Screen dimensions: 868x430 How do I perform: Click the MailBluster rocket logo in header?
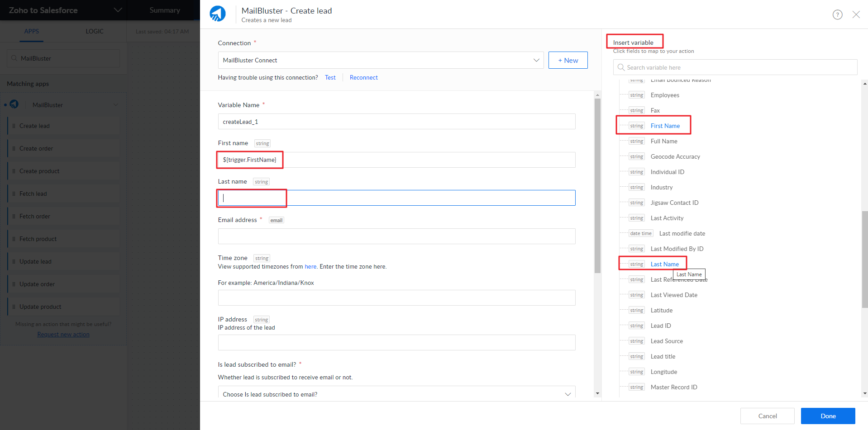(x=218, y=14)
